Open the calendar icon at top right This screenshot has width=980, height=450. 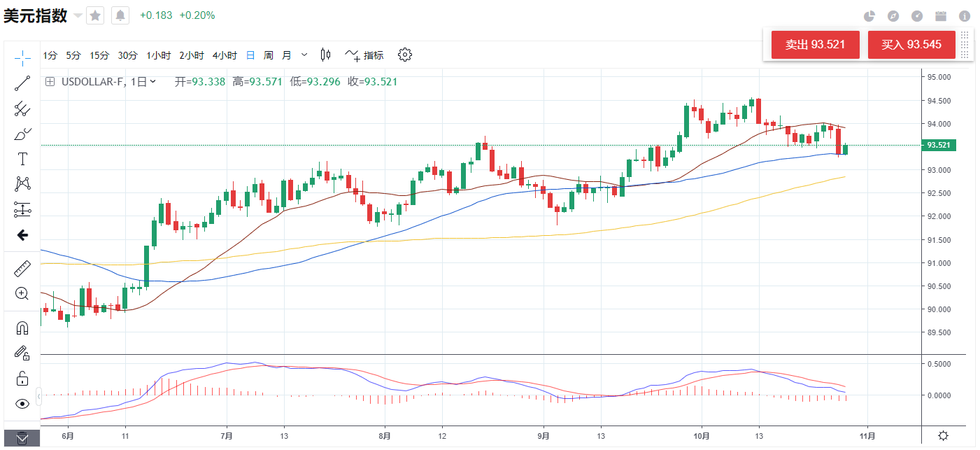pos(941,15)
